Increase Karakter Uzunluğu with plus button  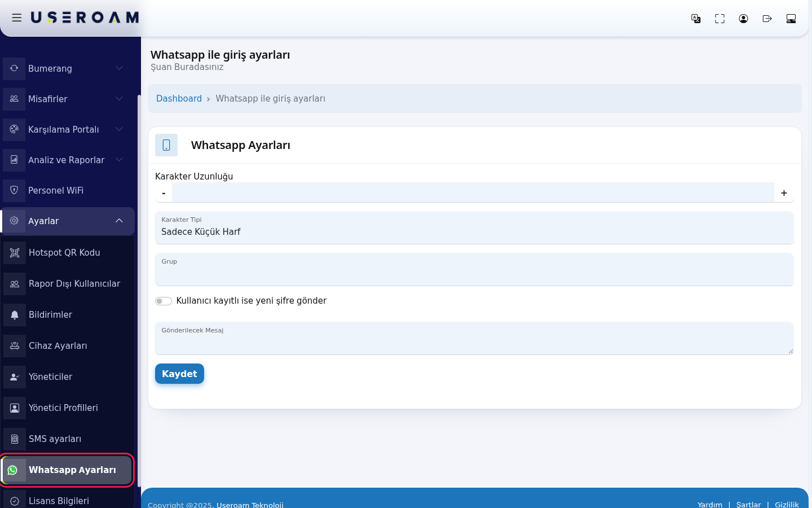point(784,193)
